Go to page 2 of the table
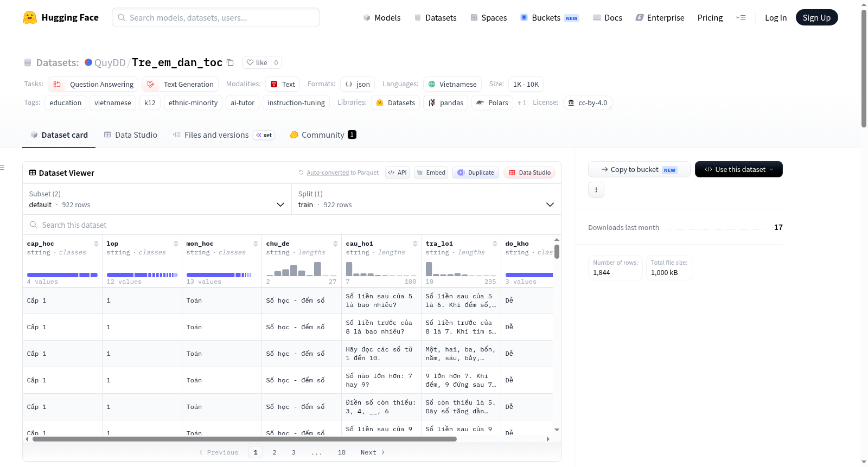 tap(275, 452)
